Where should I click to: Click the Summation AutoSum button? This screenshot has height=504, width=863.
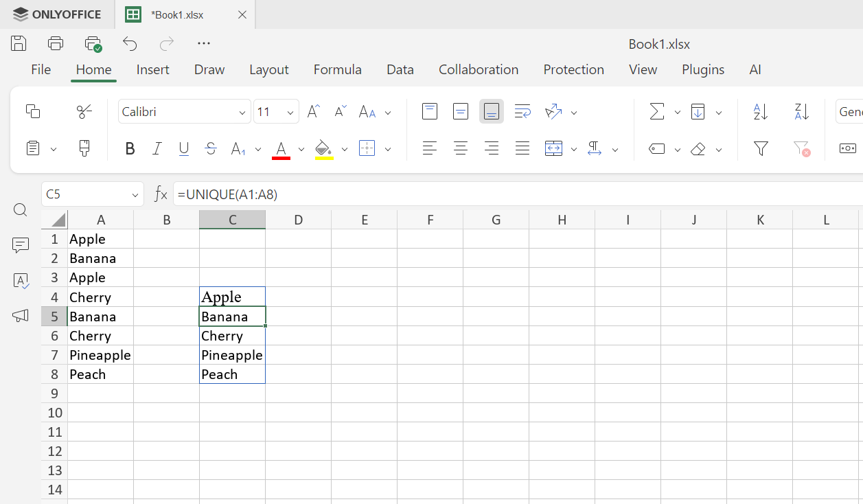[657, 111]
